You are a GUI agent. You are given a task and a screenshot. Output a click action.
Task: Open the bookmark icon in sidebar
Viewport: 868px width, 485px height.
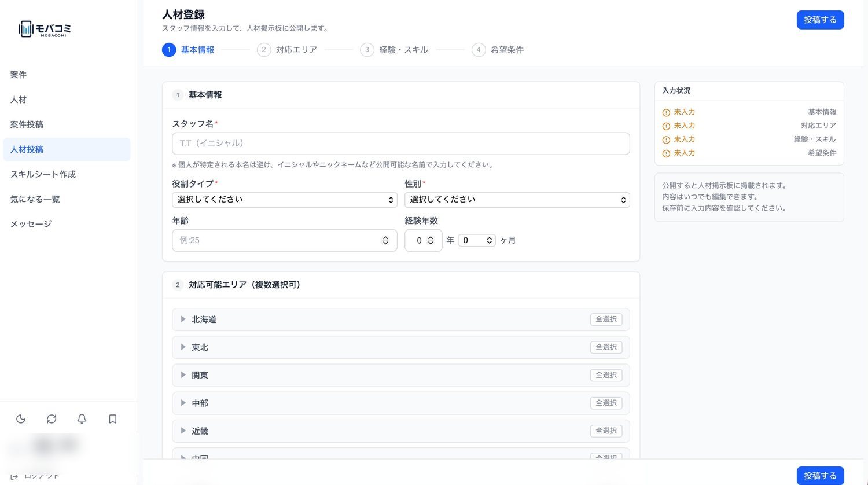pos(113,419)
